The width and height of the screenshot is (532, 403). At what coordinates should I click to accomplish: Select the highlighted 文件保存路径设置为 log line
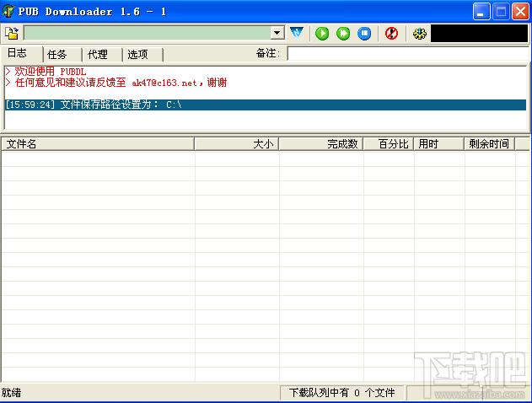click(x=266, y=105)
